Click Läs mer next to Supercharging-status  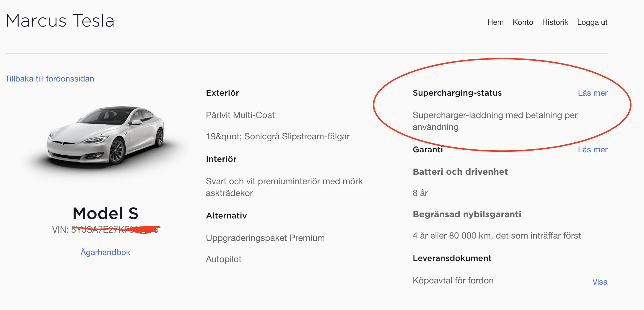[592, 93]
